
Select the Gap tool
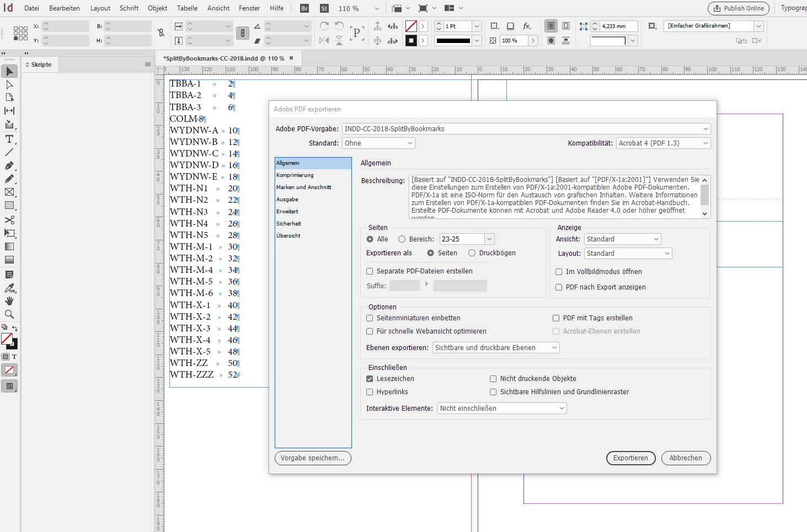(x=9, y=111)
